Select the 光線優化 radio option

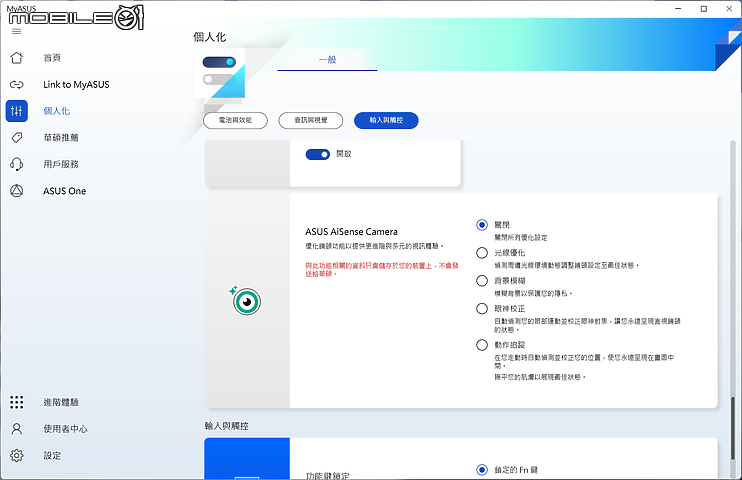click(x=482, y=253)
